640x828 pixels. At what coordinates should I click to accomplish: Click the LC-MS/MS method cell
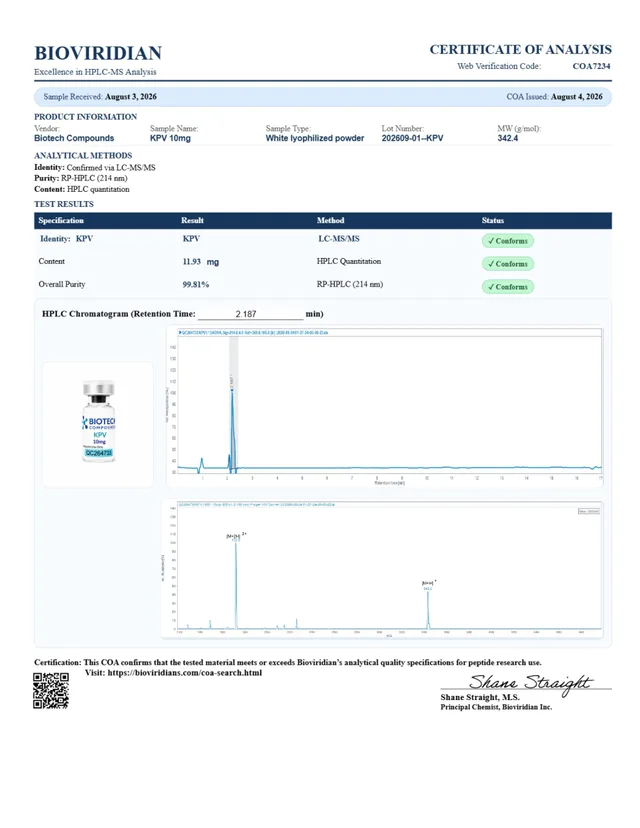coord(338,239)
